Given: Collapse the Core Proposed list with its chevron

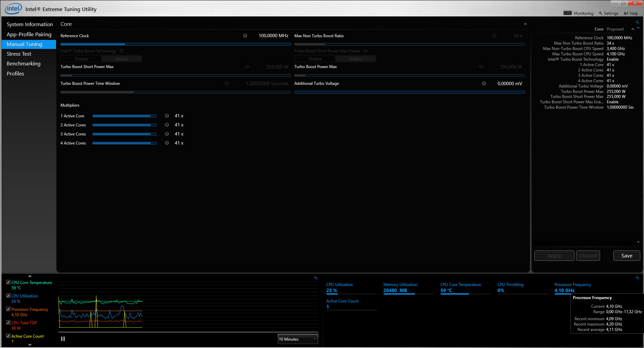Looking at the screenshot, I should click(633, 29).
